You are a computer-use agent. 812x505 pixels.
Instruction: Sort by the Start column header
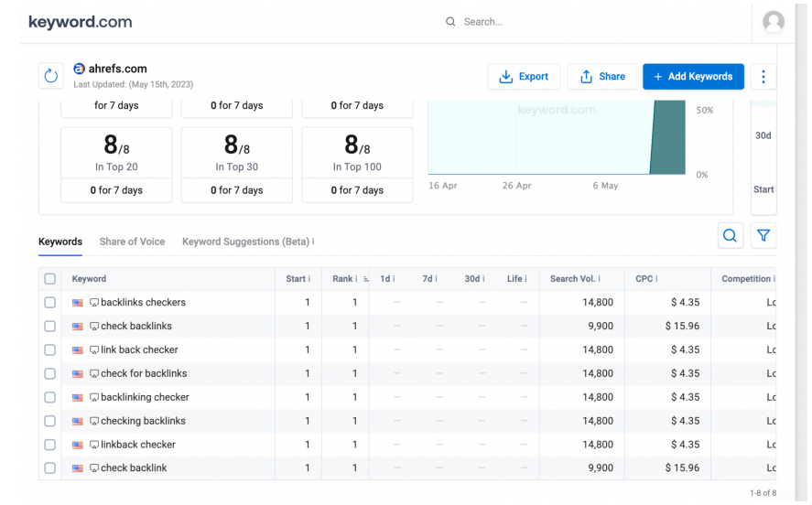(295, 279)
